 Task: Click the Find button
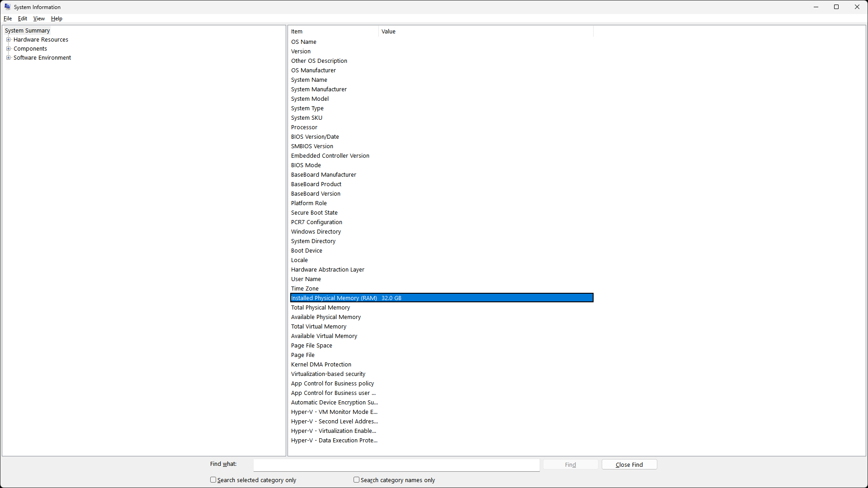[571, 465]
